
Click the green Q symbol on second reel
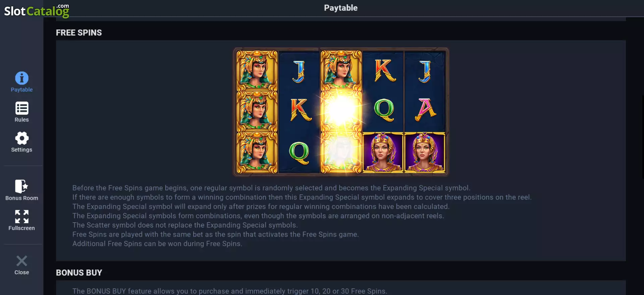[299, 153]
